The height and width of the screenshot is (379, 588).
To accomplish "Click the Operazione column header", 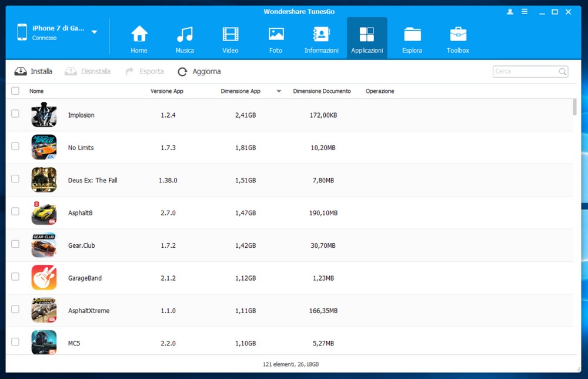I will (380, 91).
